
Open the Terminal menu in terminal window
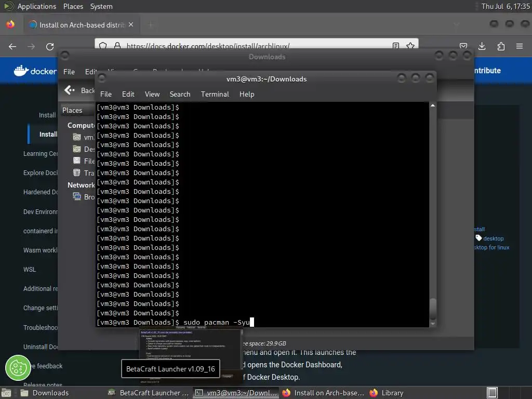215,94
